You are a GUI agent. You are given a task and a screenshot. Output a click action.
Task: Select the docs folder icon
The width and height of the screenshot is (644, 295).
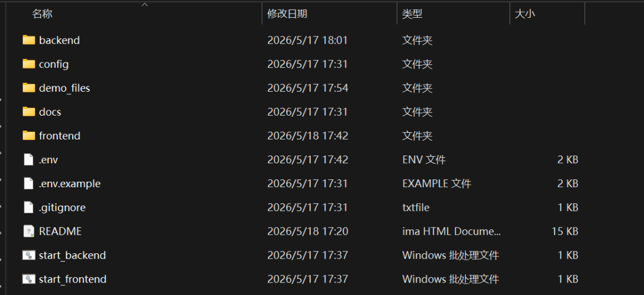[x=29, y=111]
